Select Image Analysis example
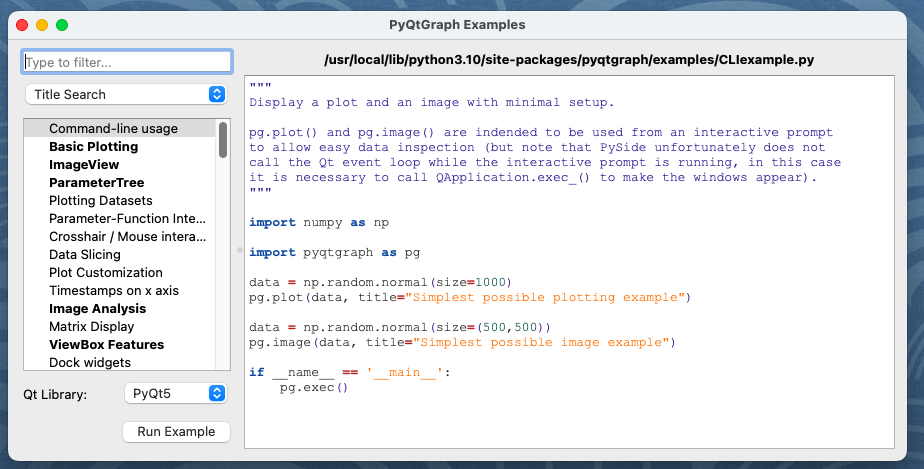 (120, 309)
